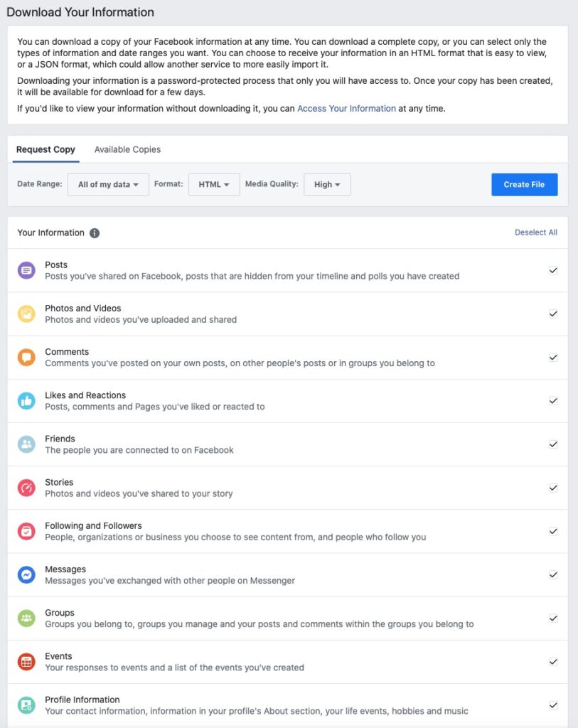Click the blue Create File button
Image resolution: width=578 pixels, height=728 pixels.
524,184
